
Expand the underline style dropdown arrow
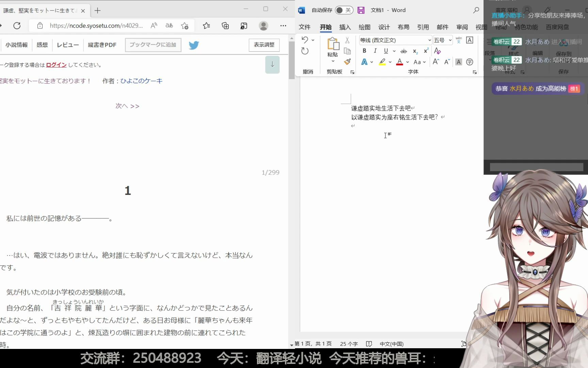point(394,51)
